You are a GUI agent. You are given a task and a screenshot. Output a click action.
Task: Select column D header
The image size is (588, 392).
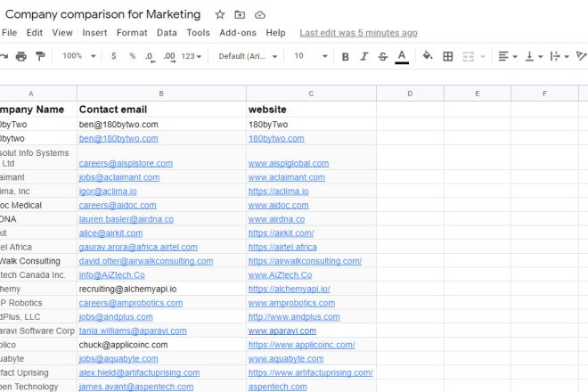point(410,94)
